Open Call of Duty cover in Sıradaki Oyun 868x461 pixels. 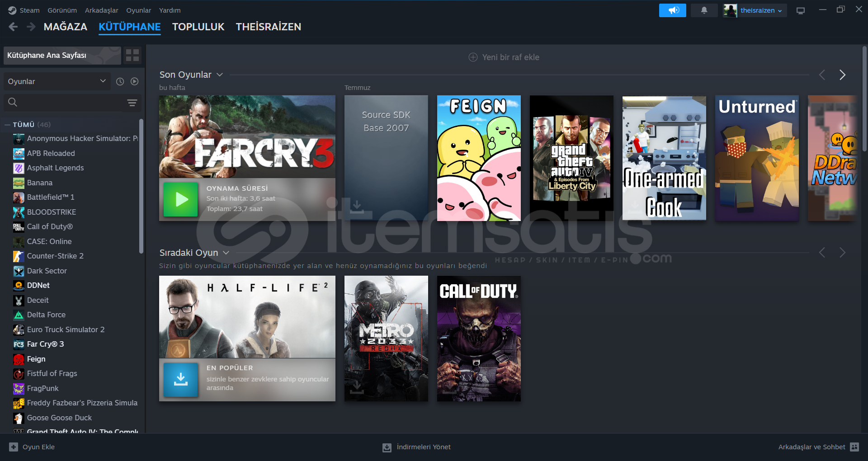tap(479, 339)
